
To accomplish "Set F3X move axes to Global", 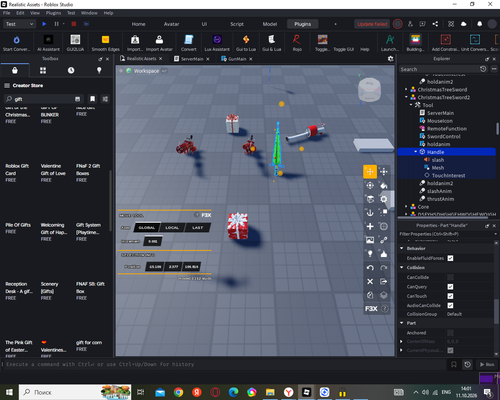I will pos(147,228).
